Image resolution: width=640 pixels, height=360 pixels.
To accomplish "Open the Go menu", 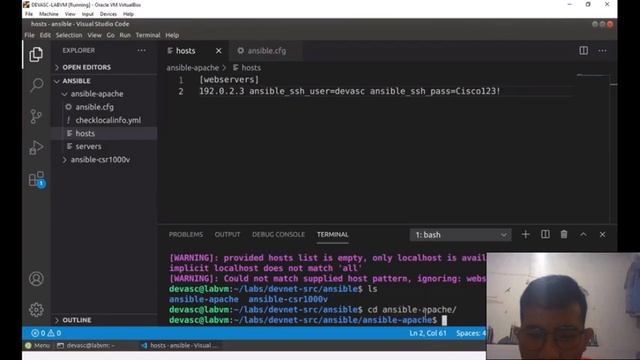I will tap(111, 35).
